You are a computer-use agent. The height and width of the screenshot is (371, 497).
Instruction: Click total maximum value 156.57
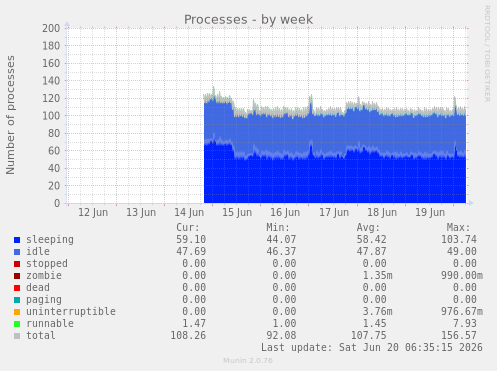[459, 335]
